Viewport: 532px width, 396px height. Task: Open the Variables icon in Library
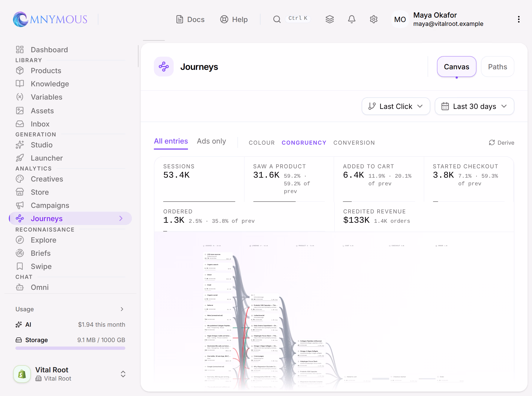(x=20, y=97)
